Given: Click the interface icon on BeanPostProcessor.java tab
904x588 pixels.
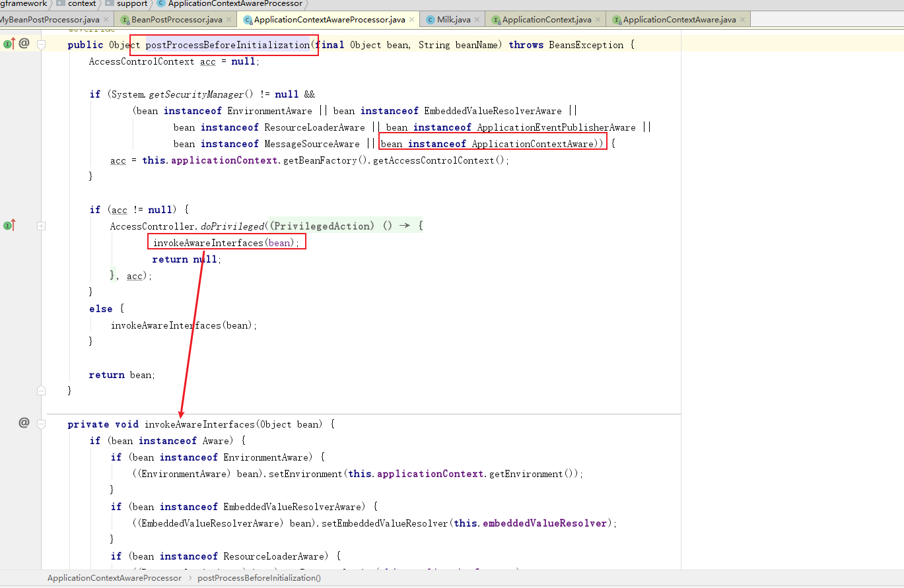Looking at the screenshot, I should pos(125,20).
